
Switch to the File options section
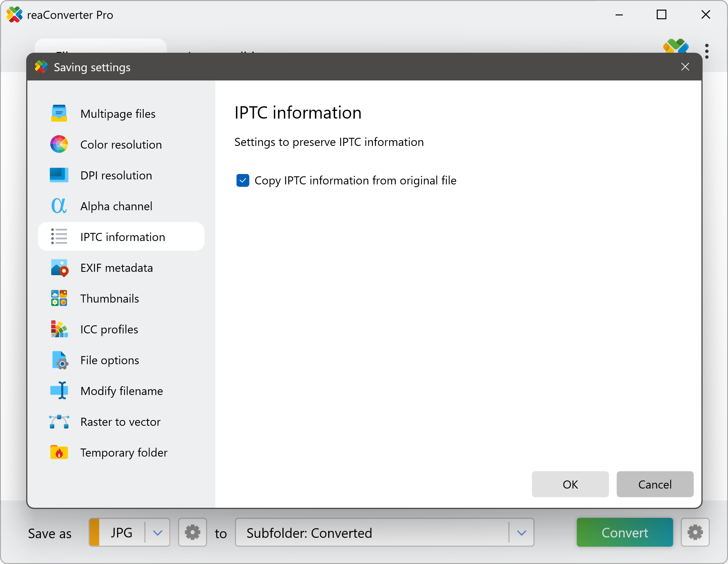tap(110, 360)
